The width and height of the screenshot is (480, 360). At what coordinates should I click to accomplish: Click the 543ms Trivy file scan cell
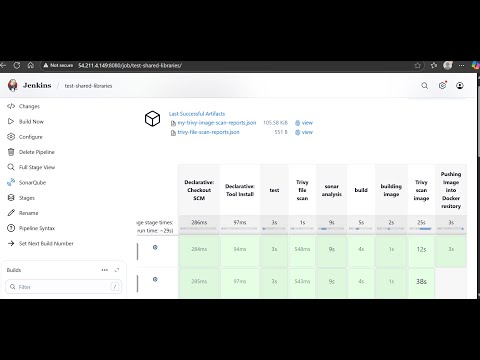(x=302, y=282)
